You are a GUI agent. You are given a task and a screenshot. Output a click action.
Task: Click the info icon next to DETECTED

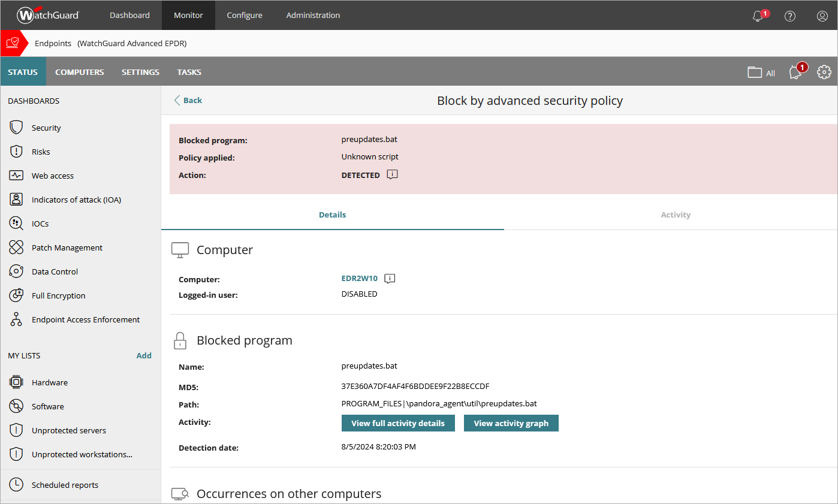point(392,174)
